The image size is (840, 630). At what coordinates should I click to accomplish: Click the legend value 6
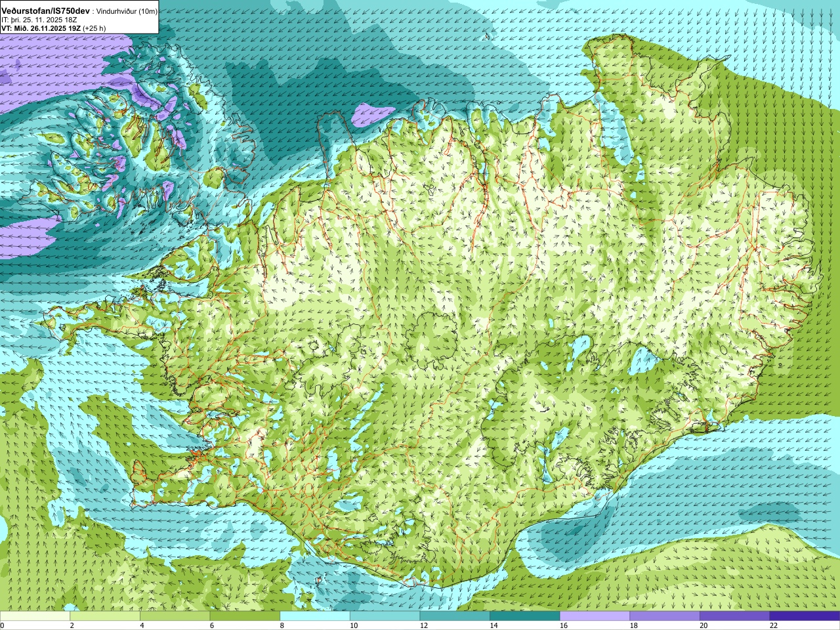pyautogui.click(x=211, y=625)
